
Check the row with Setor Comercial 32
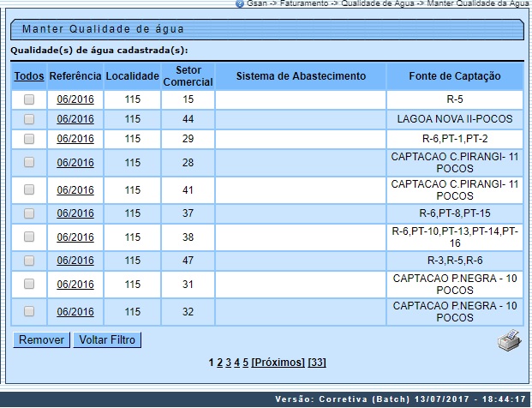29,311
